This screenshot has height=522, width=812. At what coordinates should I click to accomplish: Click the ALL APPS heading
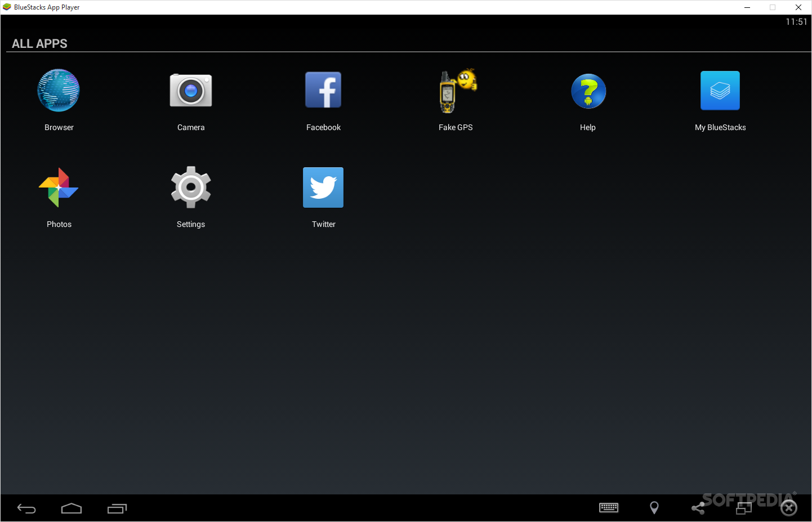click(39, 44)
